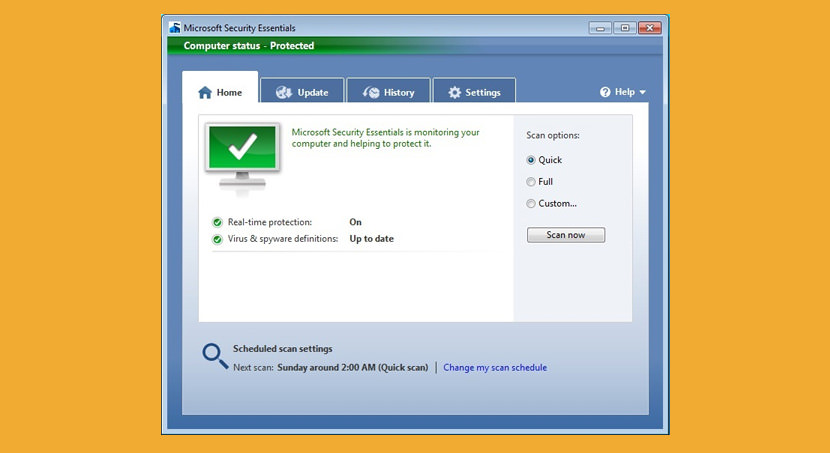Image resolution: width=830 pixels, height=453 pixels.
Task: Click the magnifying glass scheduled scan icon
Action: [x=215, y=356]
